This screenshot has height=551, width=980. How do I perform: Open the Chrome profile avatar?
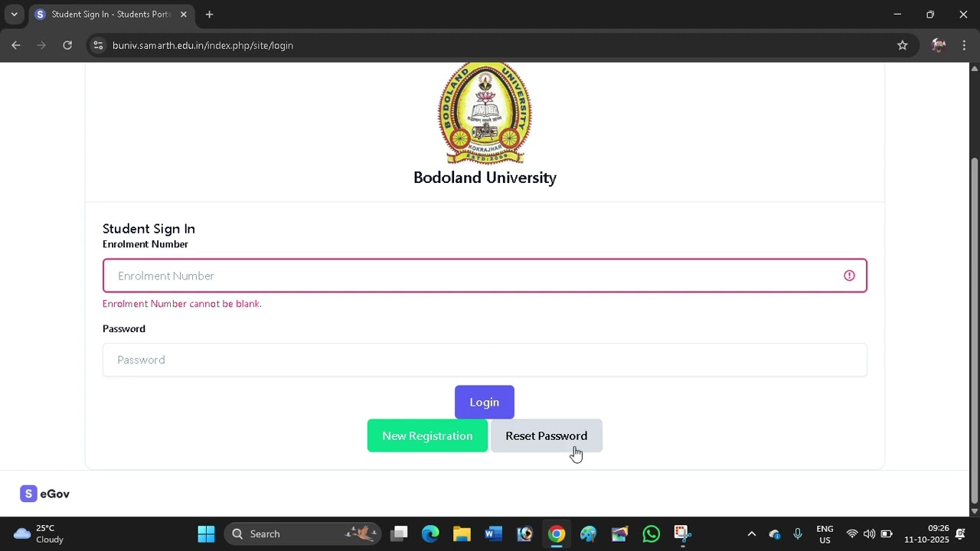(x=939, y=45)
